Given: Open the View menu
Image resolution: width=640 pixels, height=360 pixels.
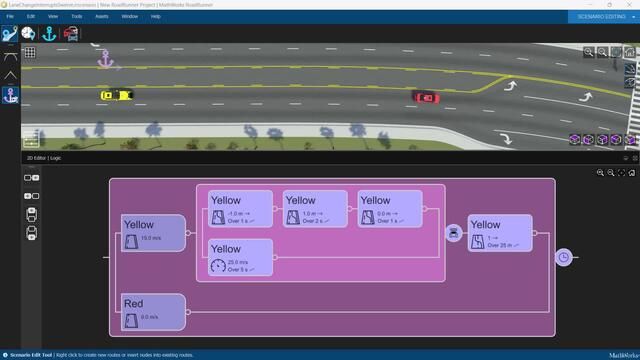Looking at the screenshot, I should (53, 17).
